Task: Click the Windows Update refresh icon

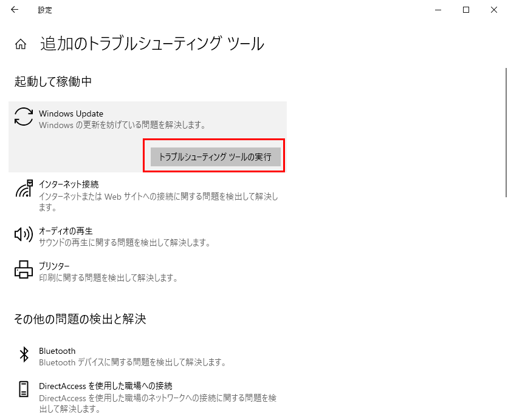Action: pos(22,118)
